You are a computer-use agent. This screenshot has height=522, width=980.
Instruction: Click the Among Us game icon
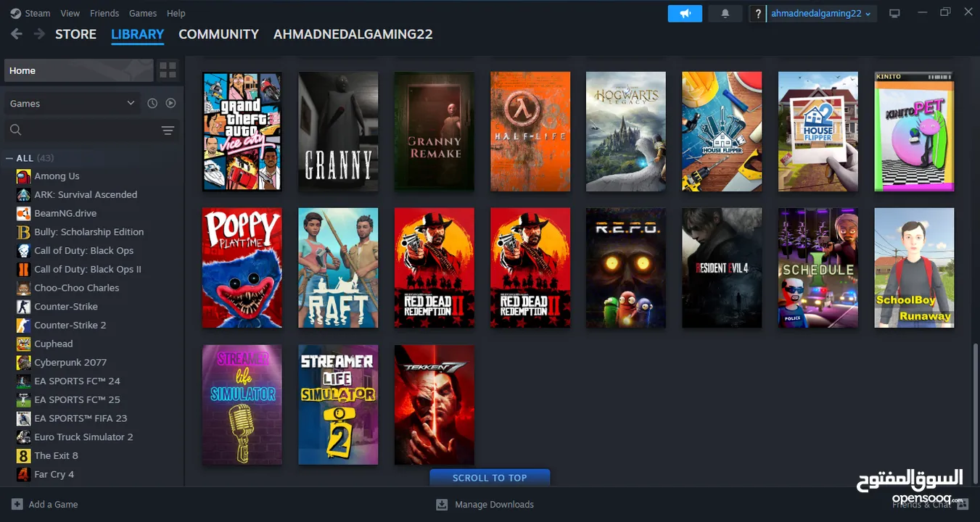point(23,176)
